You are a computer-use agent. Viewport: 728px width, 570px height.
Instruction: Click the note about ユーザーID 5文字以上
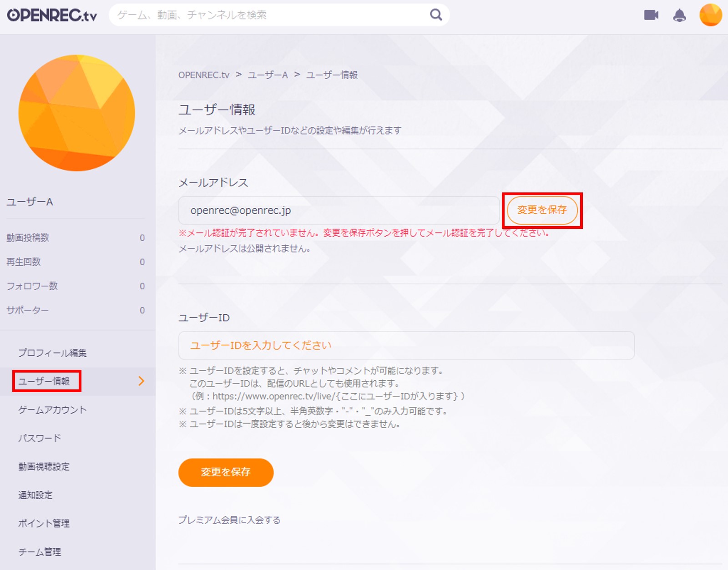[x=313, y=411]
